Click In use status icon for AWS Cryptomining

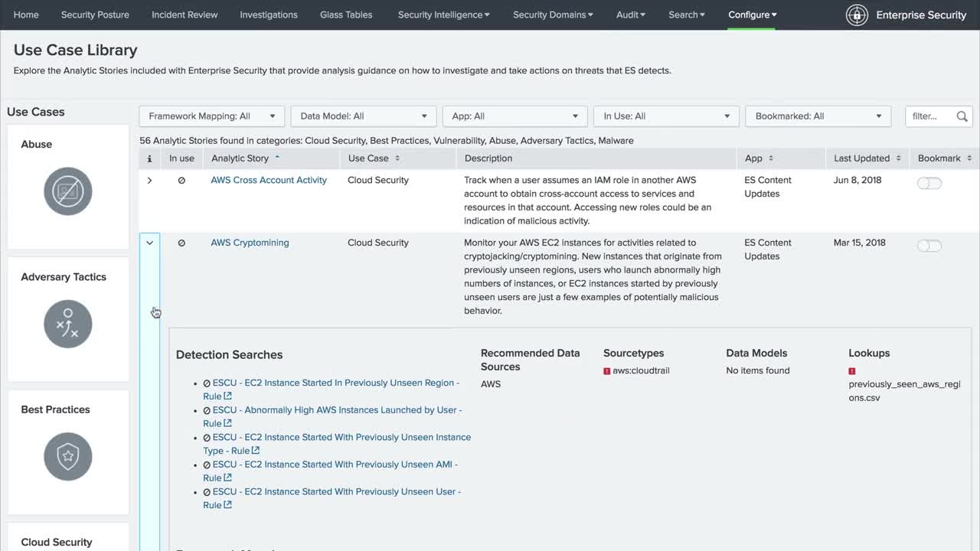181,243
